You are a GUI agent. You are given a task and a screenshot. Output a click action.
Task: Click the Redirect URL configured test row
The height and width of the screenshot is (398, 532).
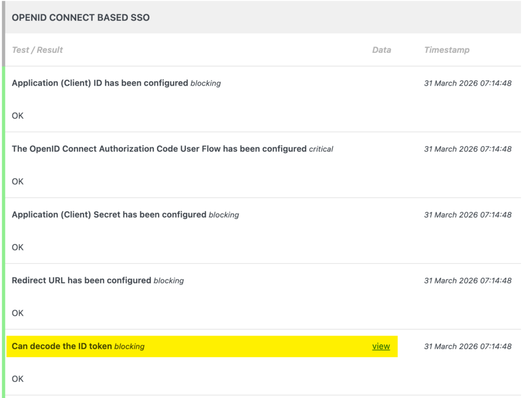[82, 281]
